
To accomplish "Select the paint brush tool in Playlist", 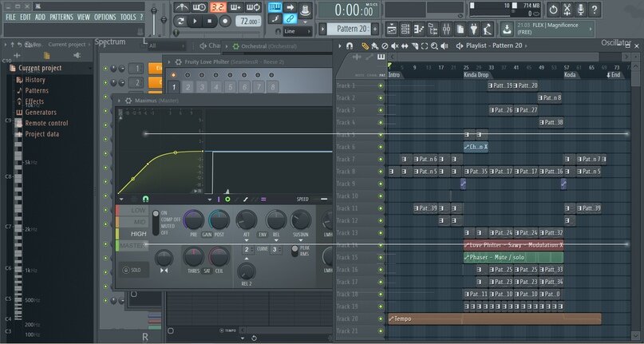I will pos(374,45).
